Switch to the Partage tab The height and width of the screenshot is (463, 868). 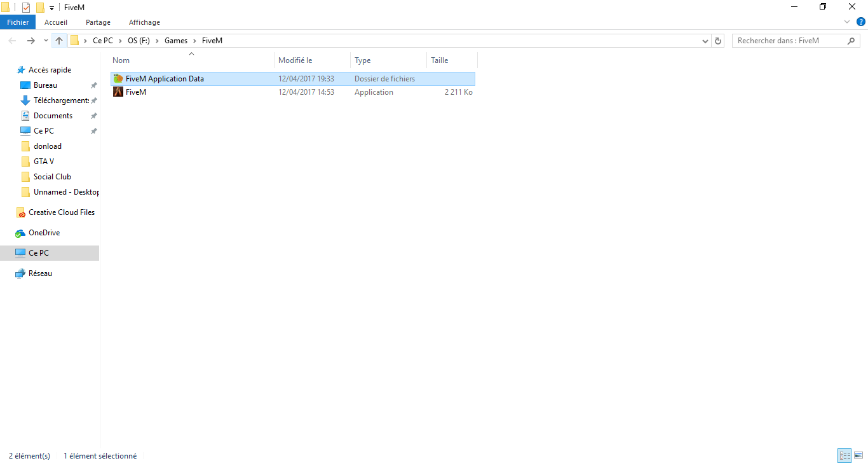(98, 22)
